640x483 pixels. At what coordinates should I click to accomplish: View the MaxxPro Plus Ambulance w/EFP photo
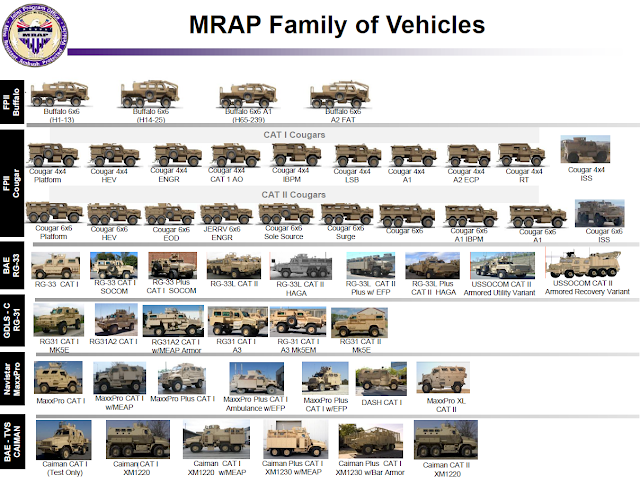[x=257, y=378]
